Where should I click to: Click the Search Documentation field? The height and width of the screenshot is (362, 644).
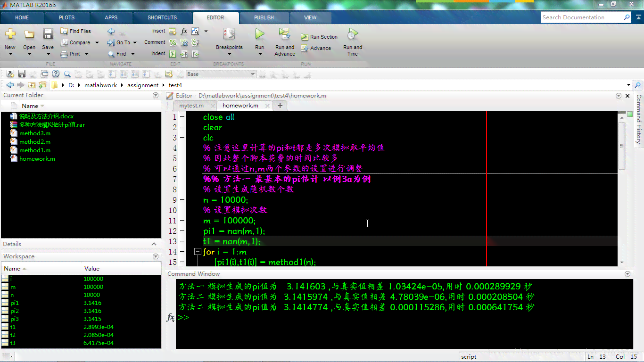click(582, 17)
